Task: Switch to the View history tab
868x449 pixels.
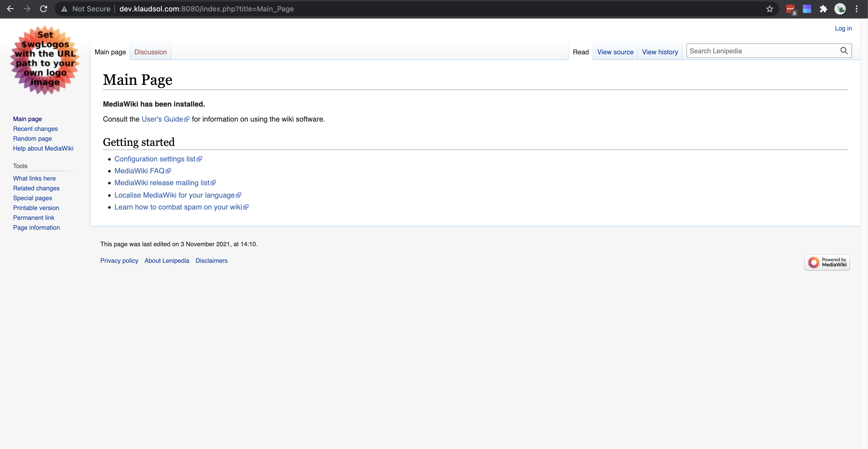Action: [660, 52]
